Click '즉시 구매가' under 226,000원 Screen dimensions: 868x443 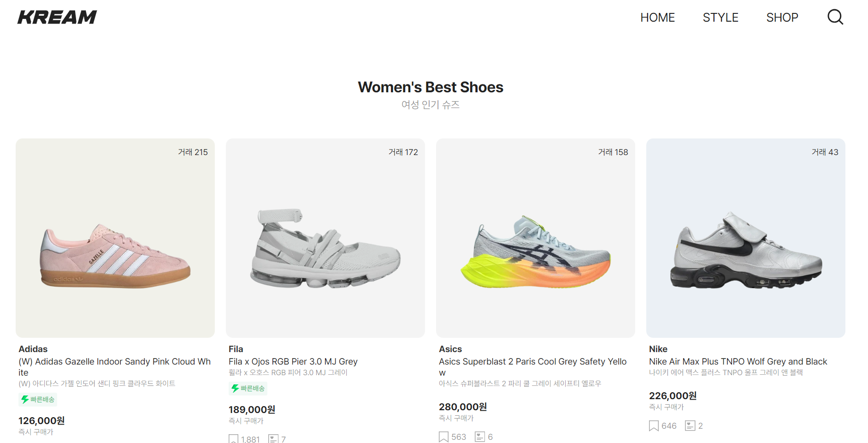pos(667,407)
